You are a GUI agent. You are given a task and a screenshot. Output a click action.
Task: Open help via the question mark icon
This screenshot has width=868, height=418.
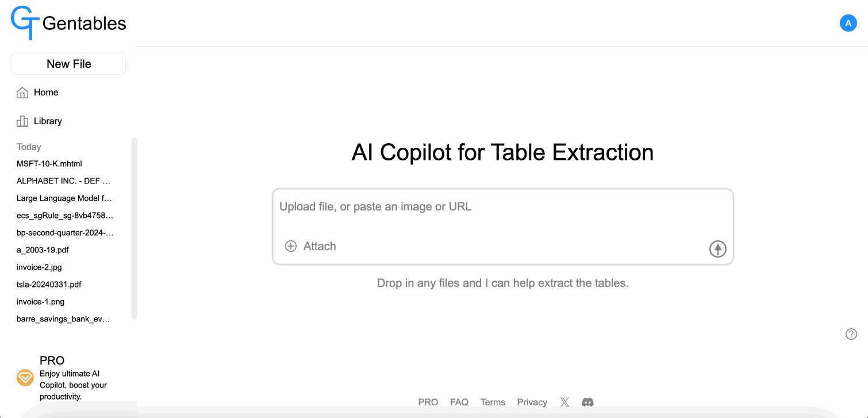851,334
